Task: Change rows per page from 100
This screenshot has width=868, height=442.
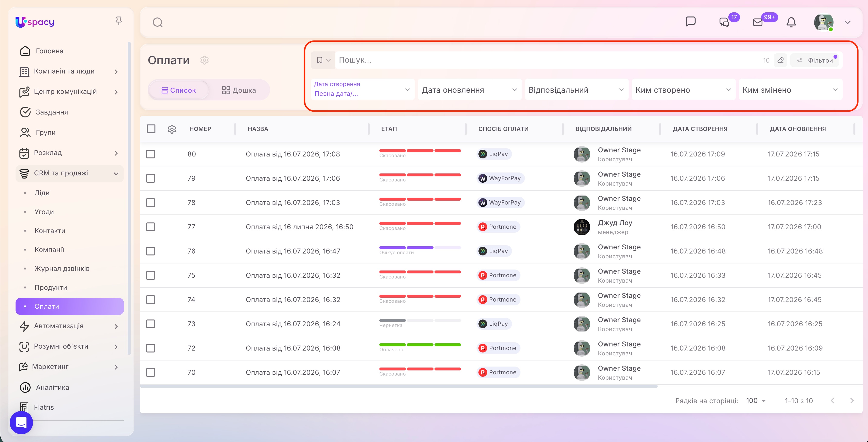Action: pyautogui.click(x=756, y=401)
